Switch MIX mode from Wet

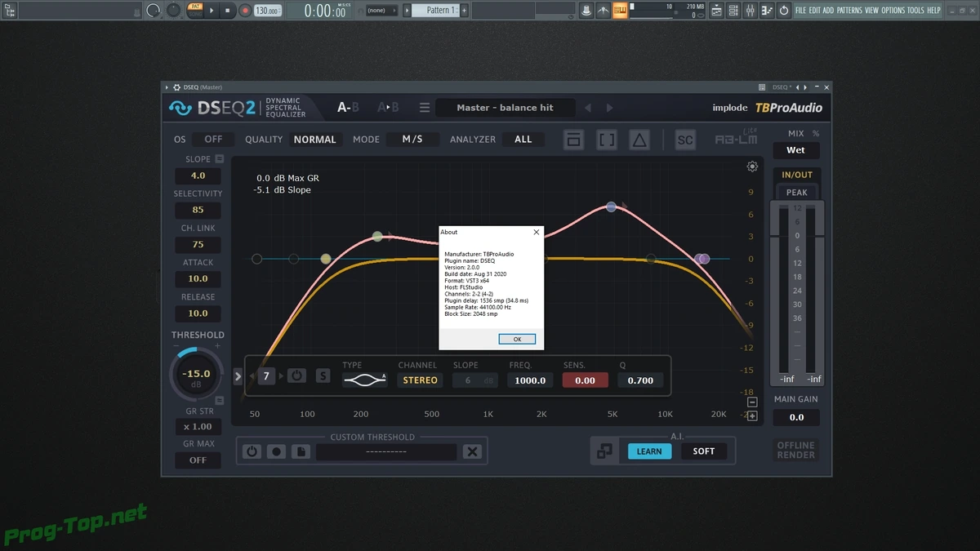(795, 150)
